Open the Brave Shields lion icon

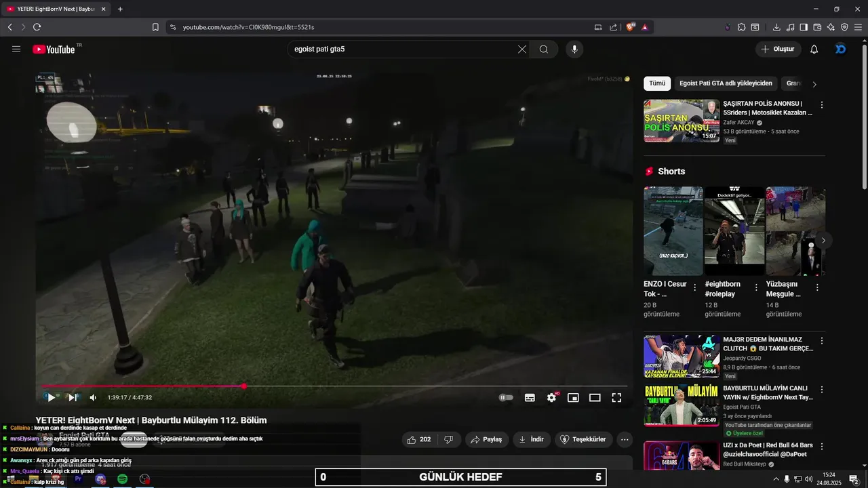(631, 27)
